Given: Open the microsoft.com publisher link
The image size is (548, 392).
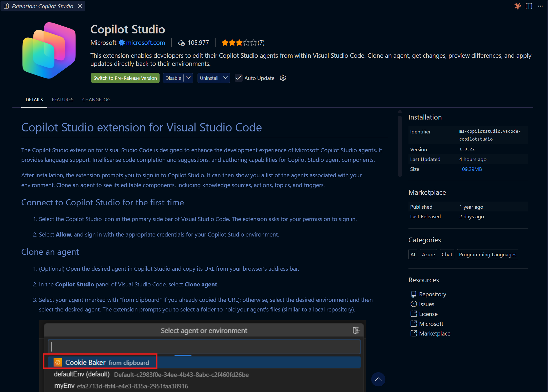Looking at the screenshot, I should pyautogui.click(x=146, y=43).
